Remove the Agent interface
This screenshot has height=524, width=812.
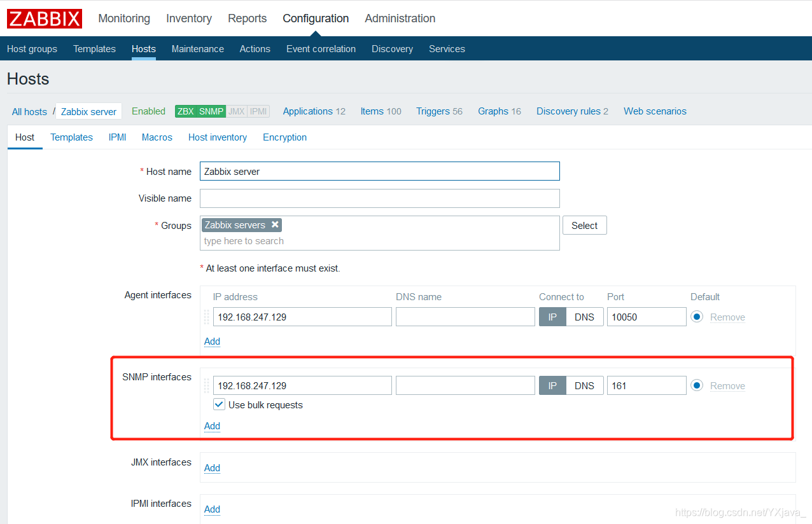[x=727, y=317]
